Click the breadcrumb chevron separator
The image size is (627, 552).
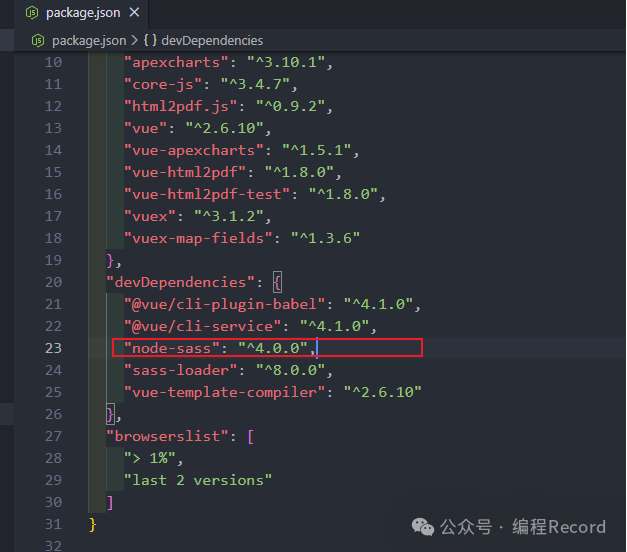pos(135,40)
